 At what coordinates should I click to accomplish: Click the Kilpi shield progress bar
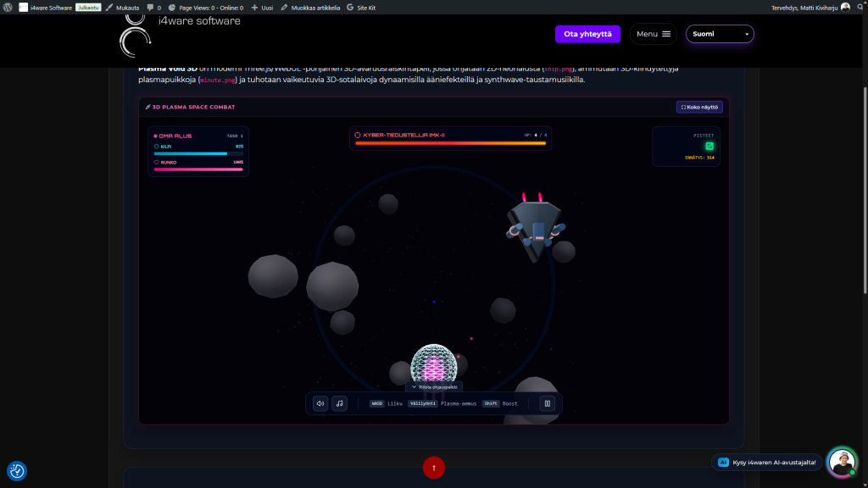198,153
